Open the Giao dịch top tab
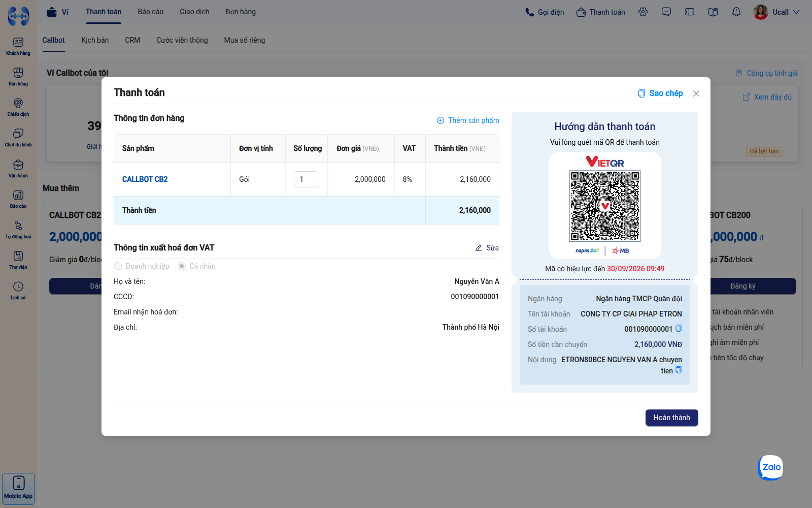The image size is (812, 508). [194, 12]
